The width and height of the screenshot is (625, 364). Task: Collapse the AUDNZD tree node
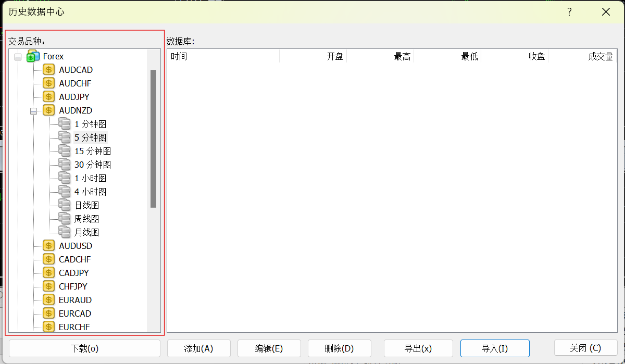[x=33, y=110]
